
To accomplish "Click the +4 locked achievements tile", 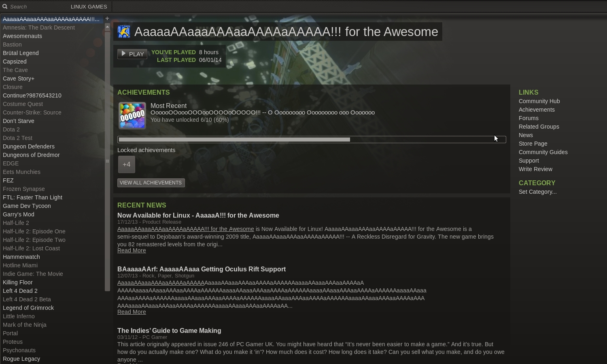I will coord(127,164).
